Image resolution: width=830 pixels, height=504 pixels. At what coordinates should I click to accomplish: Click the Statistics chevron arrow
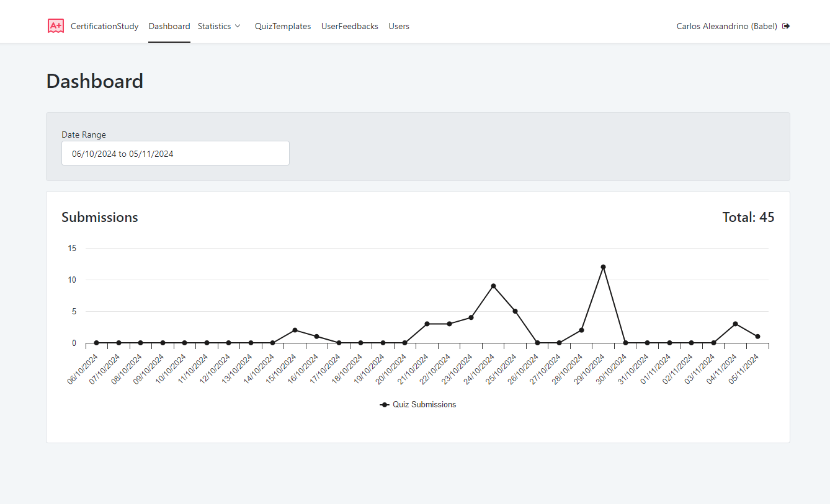238,26
